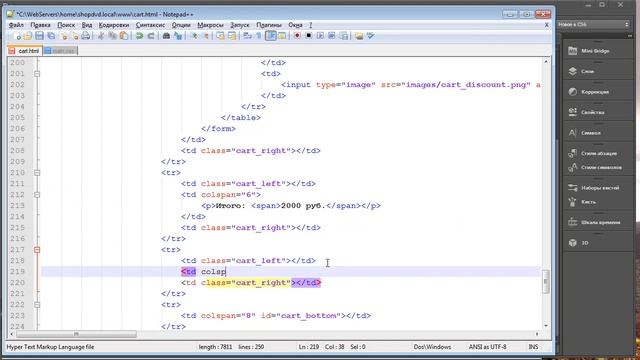Click the Paste toolbar icon
The image size is (640, 360).
pos(124,36)
